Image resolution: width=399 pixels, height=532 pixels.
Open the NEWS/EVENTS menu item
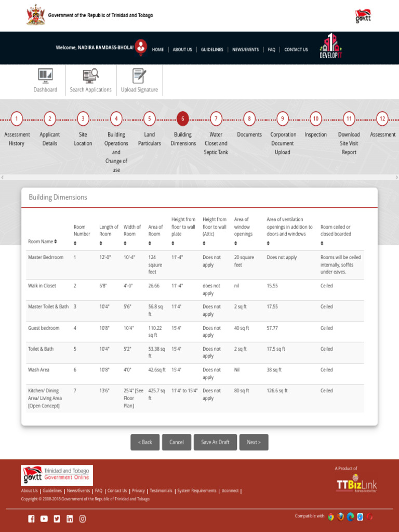coord(245,49)
